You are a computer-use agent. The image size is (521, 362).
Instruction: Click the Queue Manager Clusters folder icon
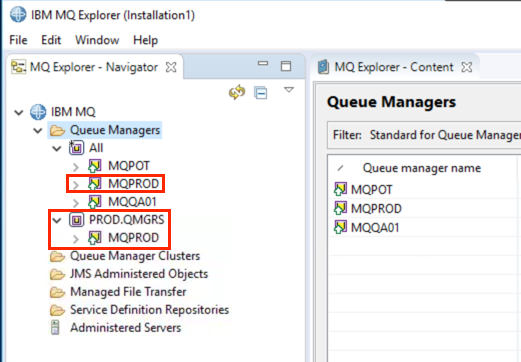coord(57,256)
